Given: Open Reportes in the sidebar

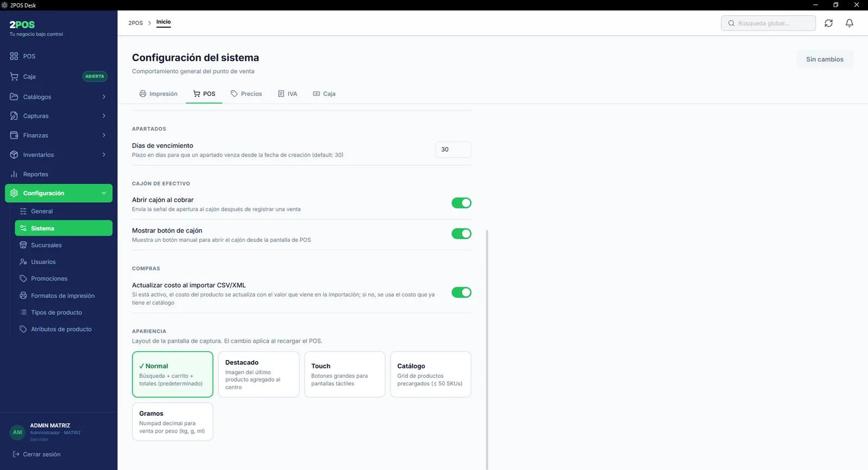Looking at the screenshot, I should (x=59, y=174).
